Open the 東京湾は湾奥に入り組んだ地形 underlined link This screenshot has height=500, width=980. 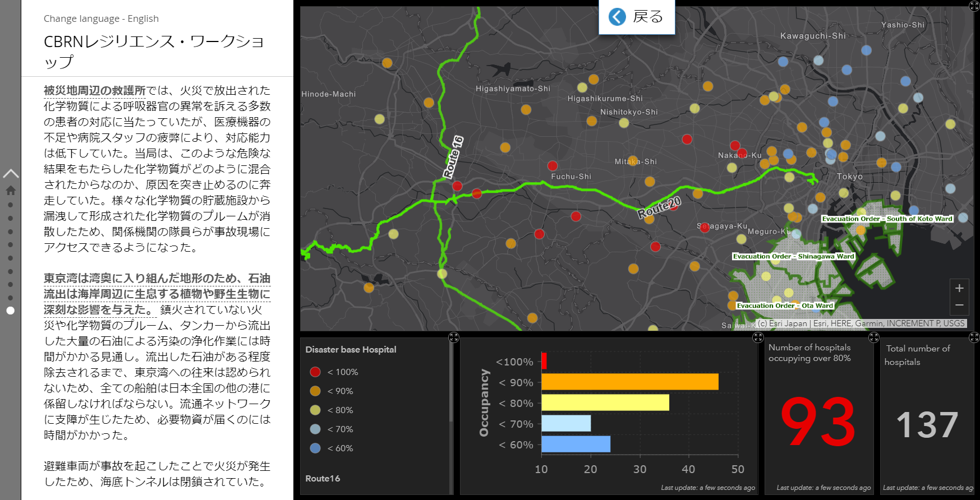coord(157,294)
